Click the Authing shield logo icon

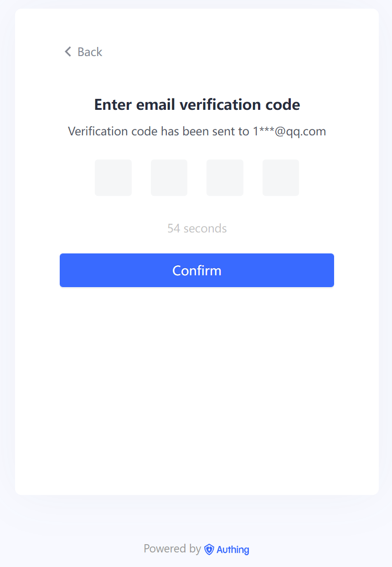tap(209, 549)
